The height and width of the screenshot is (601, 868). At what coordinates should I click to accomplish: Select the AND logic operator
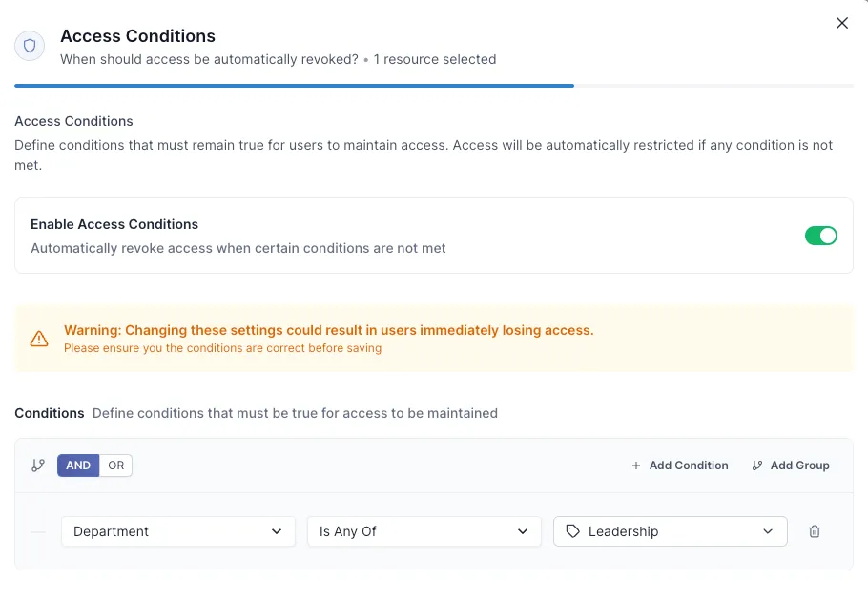78,466
